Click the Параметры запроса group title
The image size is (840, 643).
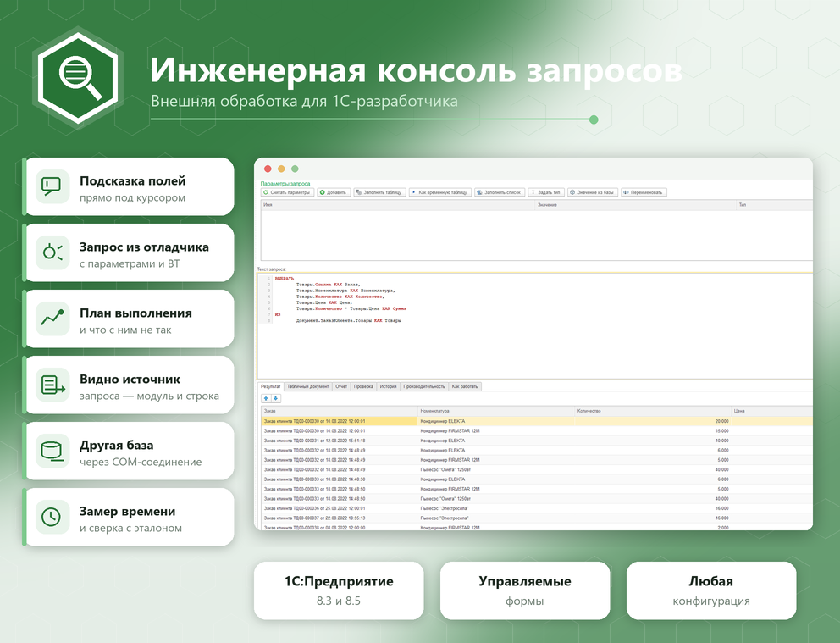(285, 184)
